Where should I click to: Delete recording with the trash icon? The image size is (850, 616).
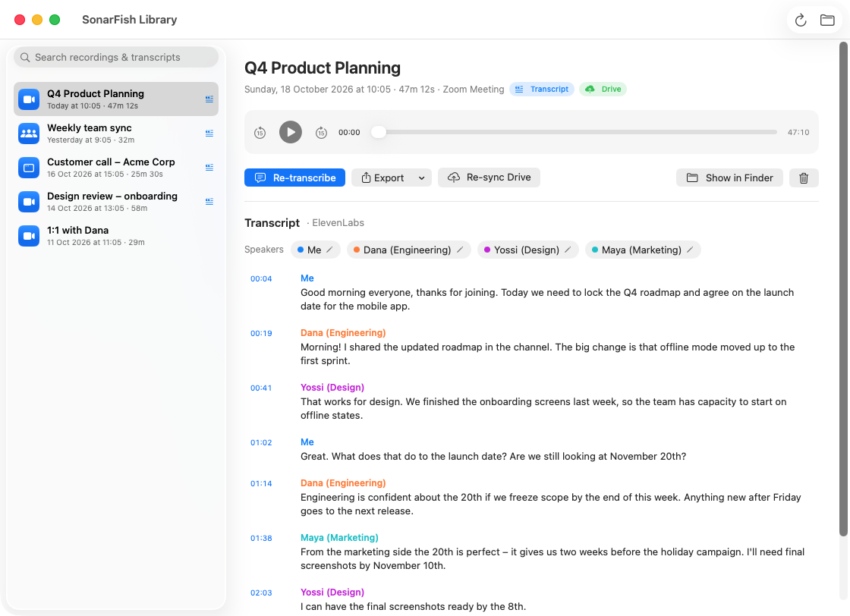(804, 178)
